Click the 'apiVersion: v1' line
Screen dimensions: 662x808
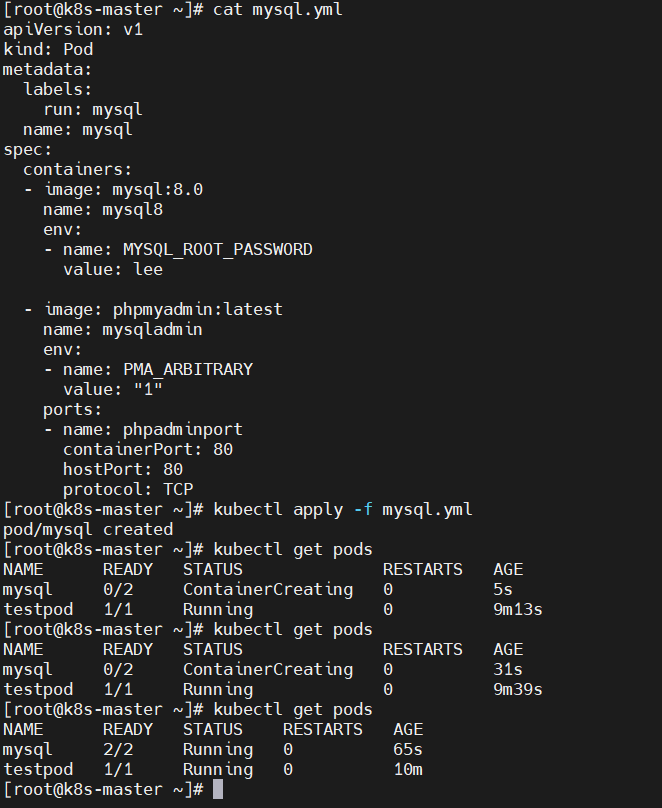pyautogui.click(x=73, y=29)
